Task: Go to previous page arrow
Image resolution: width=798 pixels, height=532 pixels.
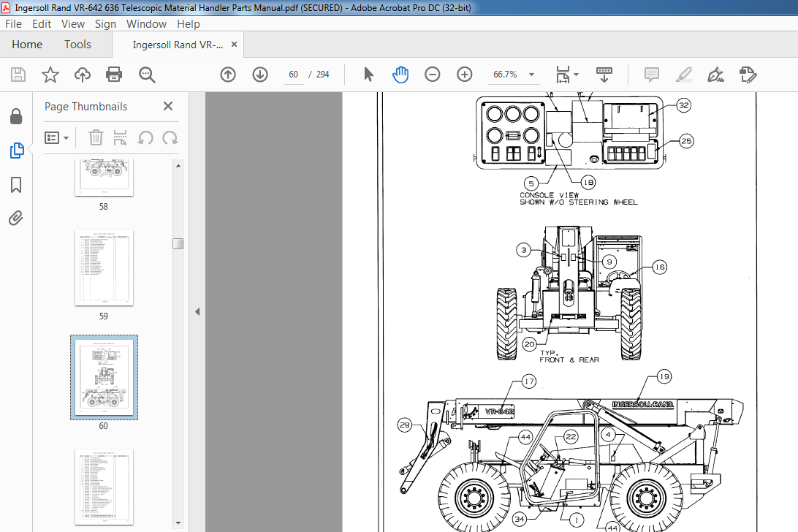Action: point(228,75)
